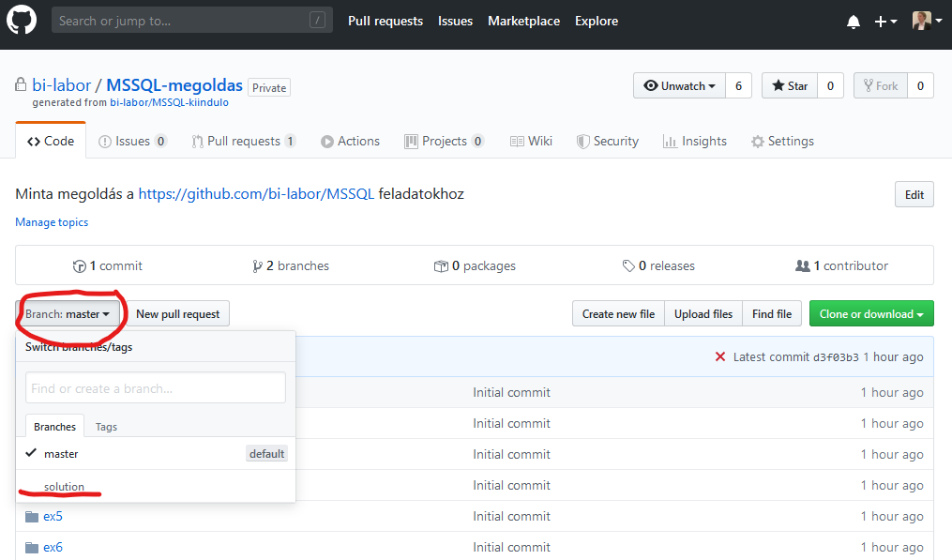Toggle the Branch: master dropdown
This screenshot has height=560, width=952.
pyautogui.click(x=68, y=314)
